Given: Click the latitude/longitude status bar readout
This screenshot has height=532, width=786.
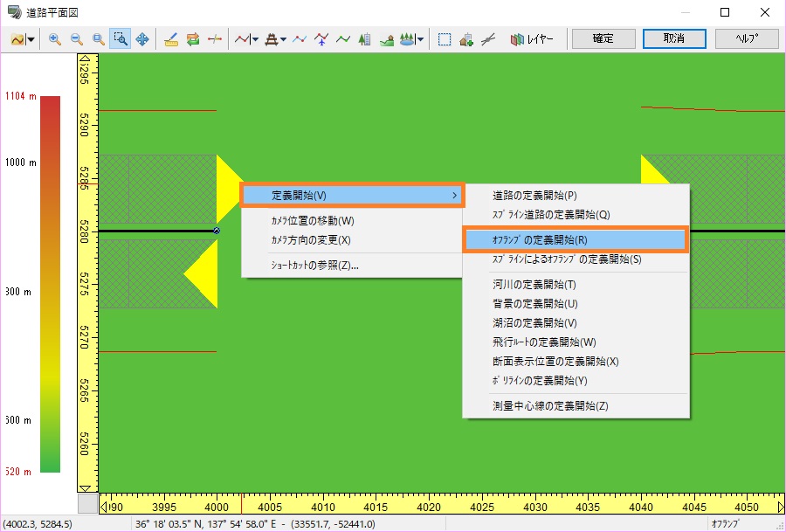Looking at the screenshot, I should [255, 524].
